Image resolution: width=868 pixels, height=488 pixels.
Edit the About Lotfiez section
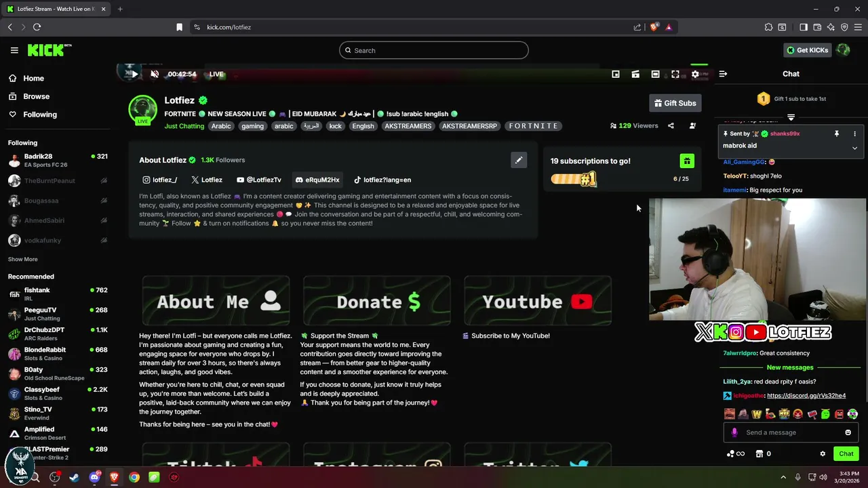click(x=519, y=160)
